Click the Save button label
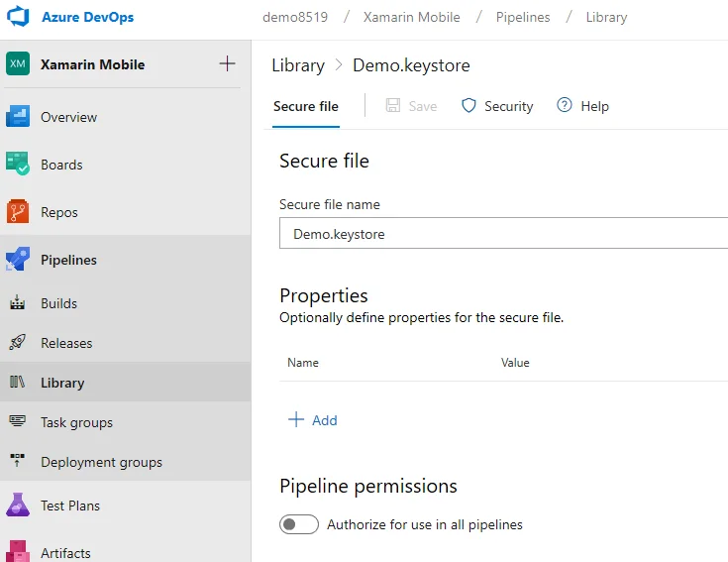Image resolution: width=728 pixels, height=562 pixels. 423,106
